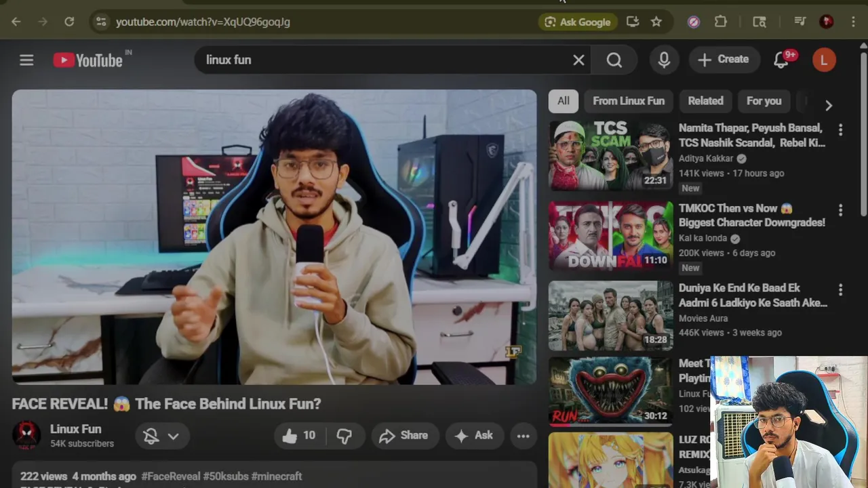Open Huggy Wuggy 30:12 video thumbnail
The width and height of the screenshot is (868, 488).
tap(611, 392)
